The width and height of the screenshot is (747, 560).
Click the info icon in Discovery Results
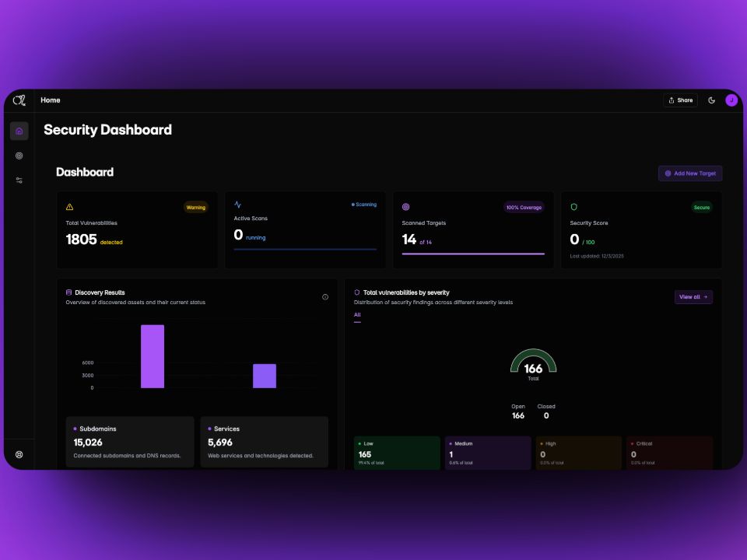click(x=324, y=297)
